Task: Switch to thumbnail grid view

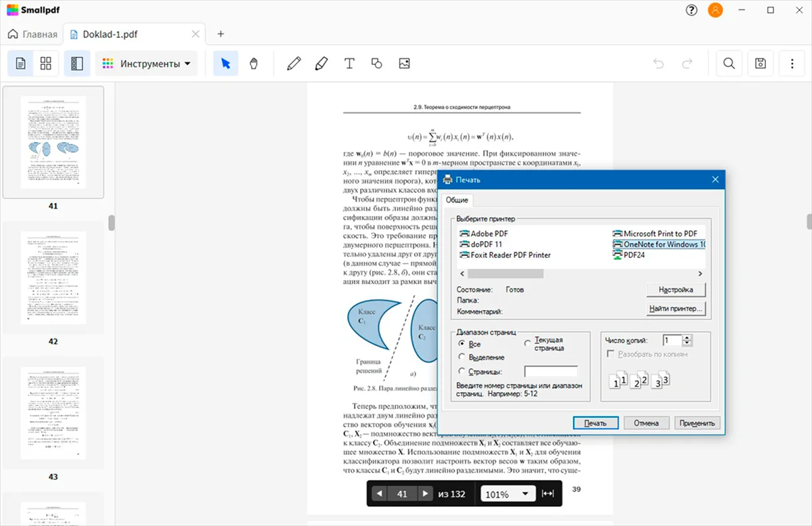Action: tap(46, 64)
